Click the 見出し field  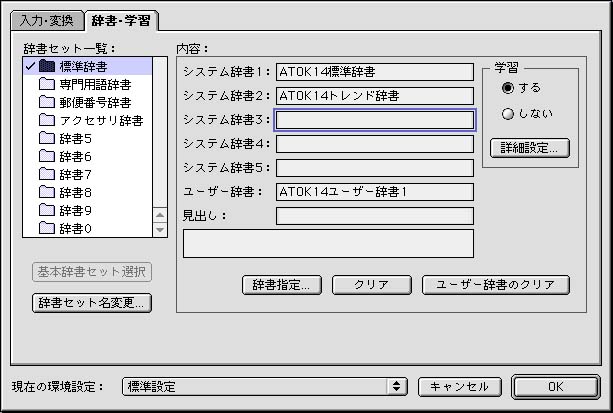tap(375, 216)
